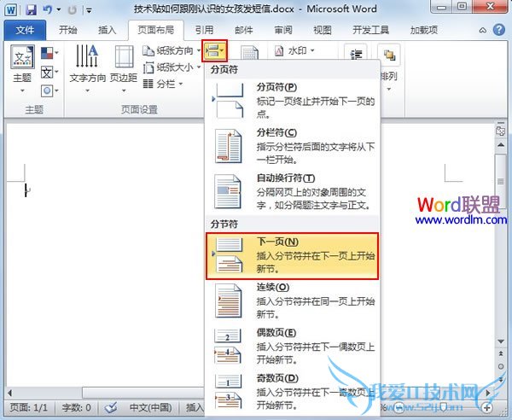The width and height of the screenshot is (512, 420).
Task: Click the Word application icon in title bar
Action: click(x=11, y=9)
